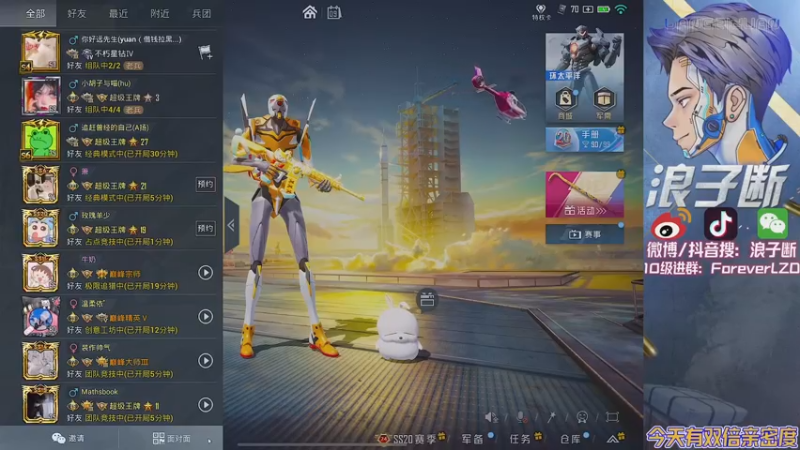Viewport: 800px width, 450px height.
Task: Click the rank text 巅峰大师III
Action: [129, 362]
